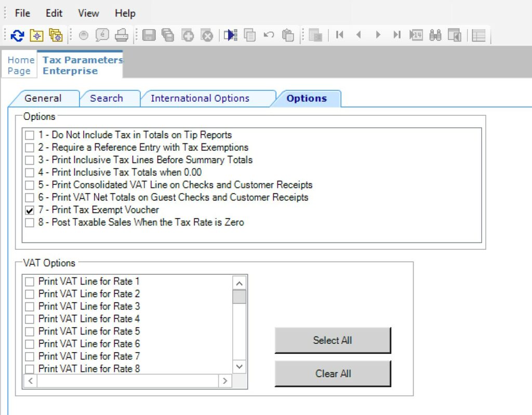Image resolution: width=532 pixels, height=415 pixels.
Task: Click the toggle side panel icon
Action: pyautogui.click(x=454, y=35)
